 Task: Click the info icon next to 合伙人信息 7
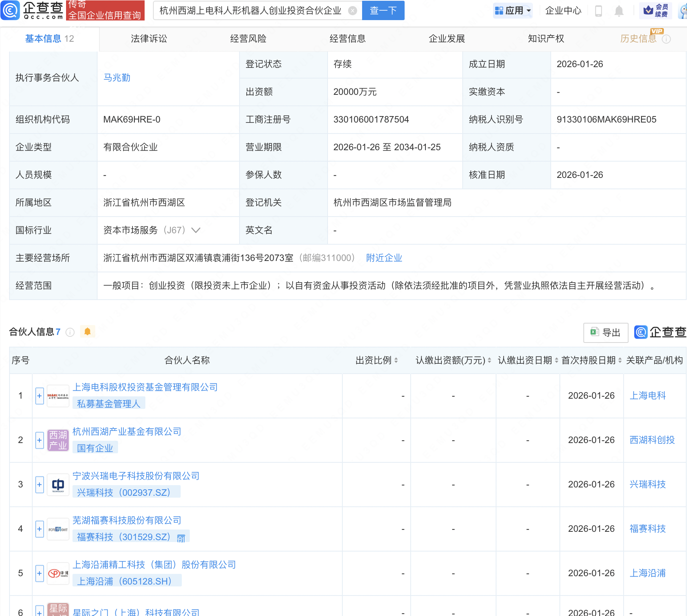[x=70, y=332]
